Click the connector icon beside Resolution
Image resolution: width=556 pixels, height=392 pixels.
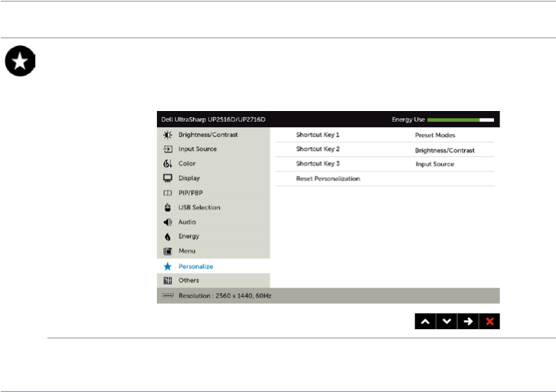(168, 296)
